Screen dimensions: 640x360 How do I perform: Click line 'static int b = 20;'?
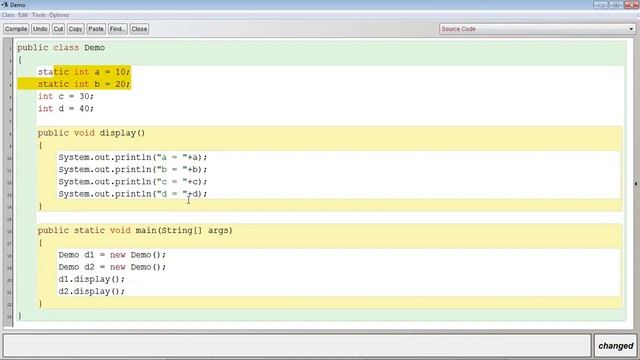click(84, 84)
